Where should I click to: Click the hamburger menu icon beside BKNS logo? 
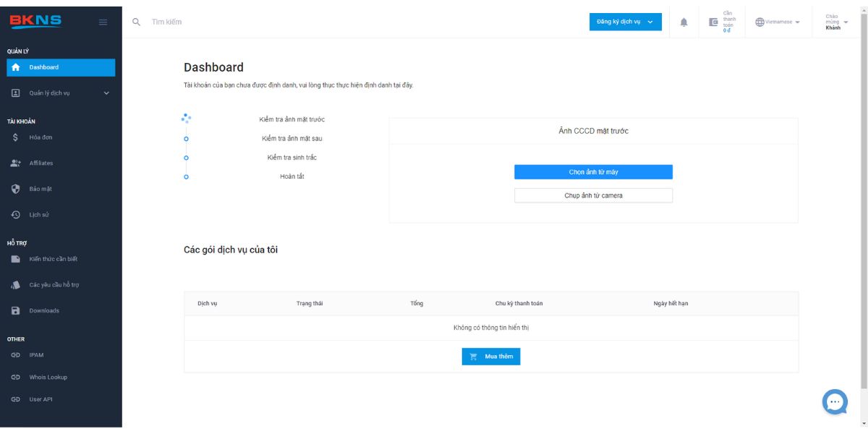pyautogui.click(x=103, y=22)
